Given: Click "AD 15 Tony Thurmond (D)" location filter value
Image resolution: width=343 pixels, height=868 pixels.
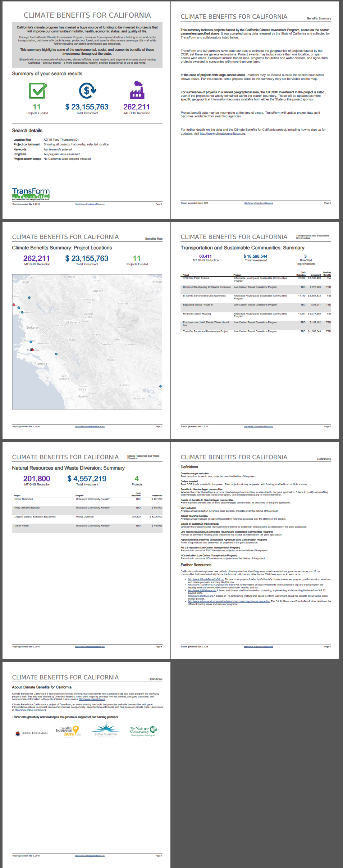Looking at the screenshot, I should [x=61, y=140].
